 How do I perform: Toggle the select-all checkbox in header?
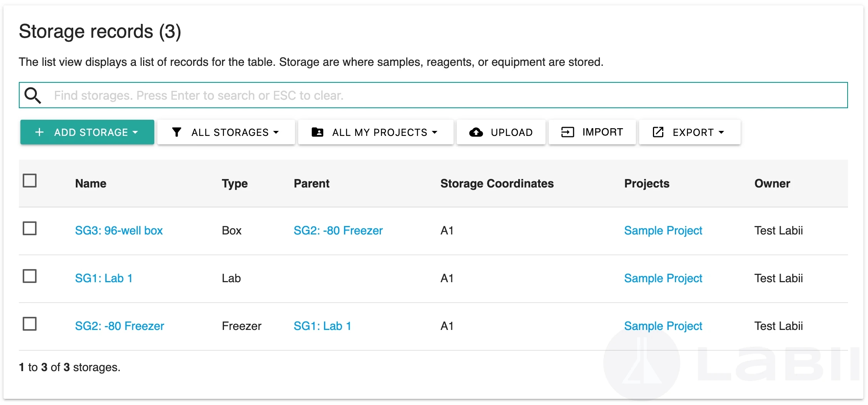point(30,181)
